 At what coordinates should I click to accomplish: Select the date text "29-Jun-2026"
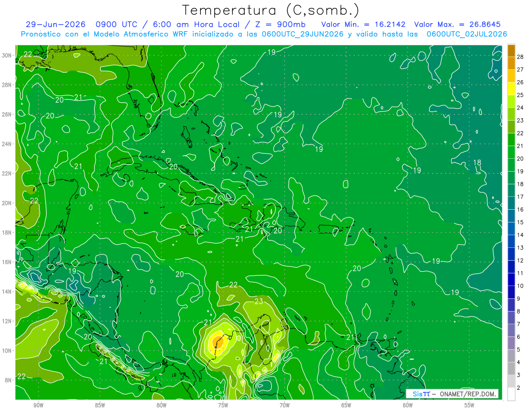point(55,24)
